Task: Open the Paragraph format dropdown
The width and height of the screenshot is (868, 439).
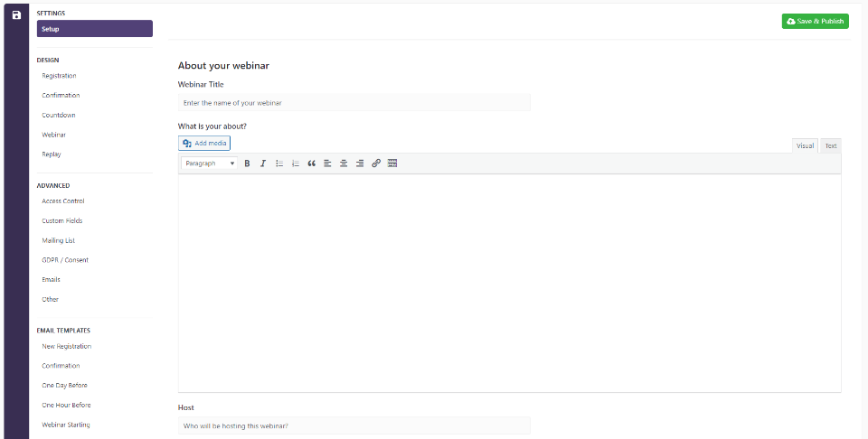Action: 209,163
